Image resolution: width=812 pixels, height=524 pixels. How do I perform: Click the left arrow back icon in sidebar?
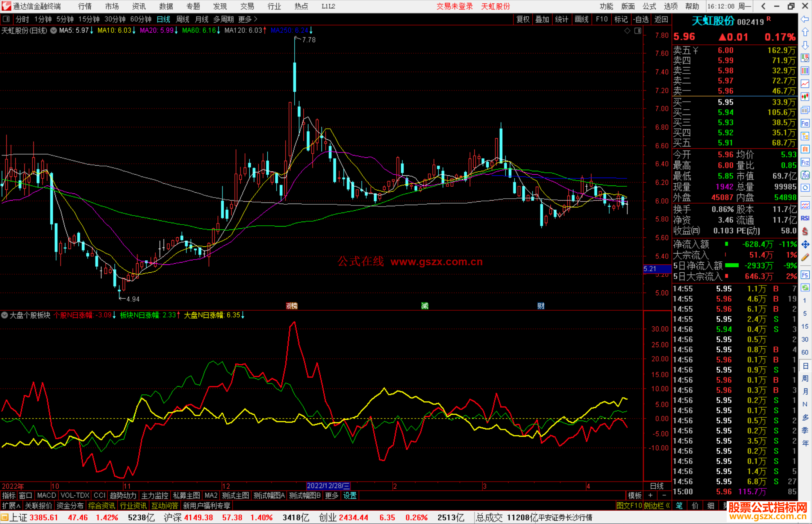pos(805,19)
